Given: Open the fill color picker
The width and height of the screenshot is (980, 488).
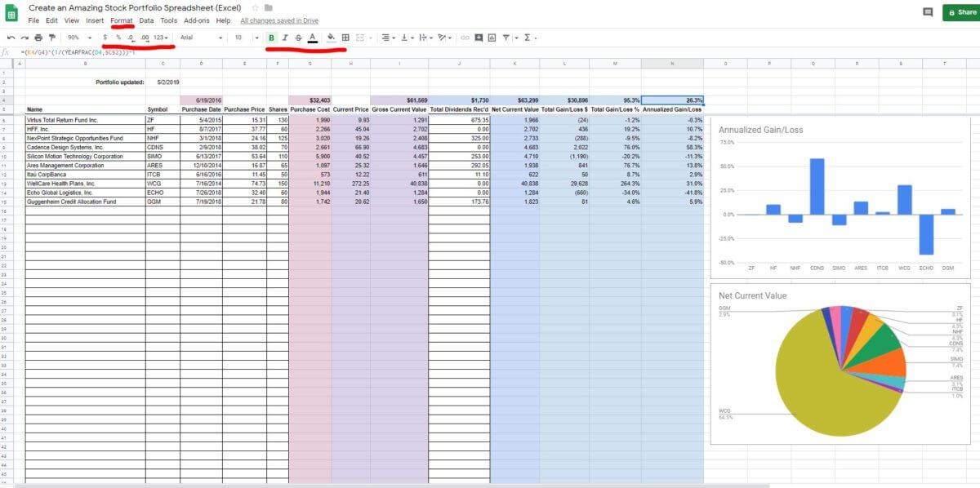Looking at the screenshot, I should point(332,38).
